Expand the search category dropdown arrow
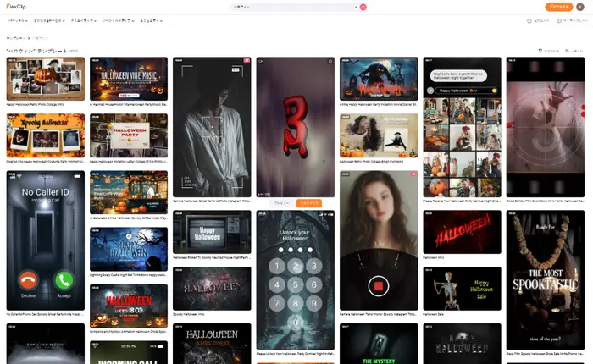Viewport: 593px width, 364px height. click(355, 7)
